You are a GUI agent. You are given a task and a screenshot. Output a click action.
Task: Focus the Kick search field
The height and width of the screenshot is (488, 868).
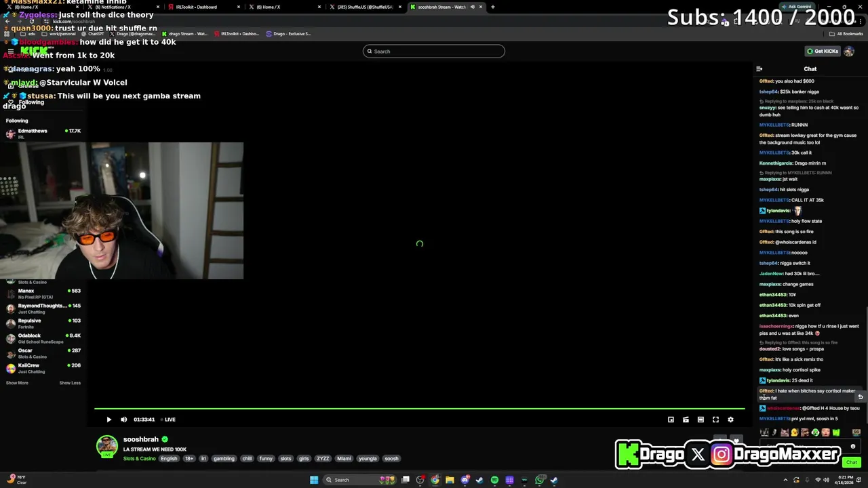click(x=434, y=52)
